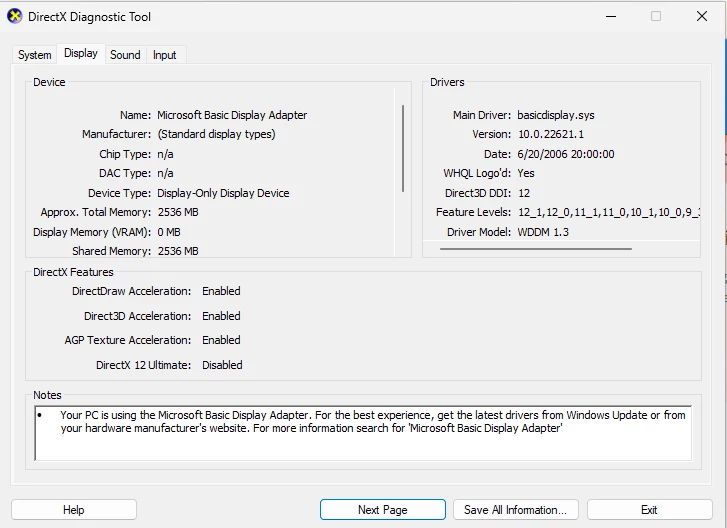Click Chip Type 'n/a' value
This screenshot has height=528, width=727.
tap(165, 154)
